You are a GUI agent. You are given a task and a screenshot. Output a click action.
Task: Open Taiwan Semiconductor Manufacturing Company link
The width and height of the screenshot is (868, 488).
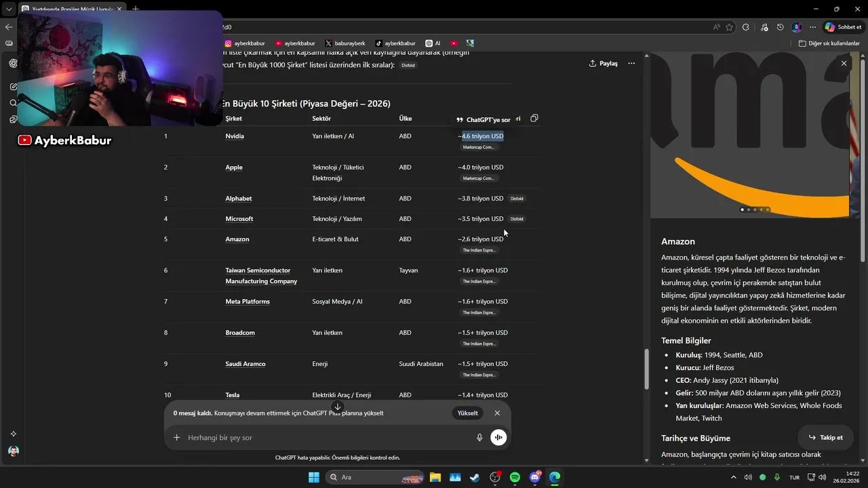point(261,276)
